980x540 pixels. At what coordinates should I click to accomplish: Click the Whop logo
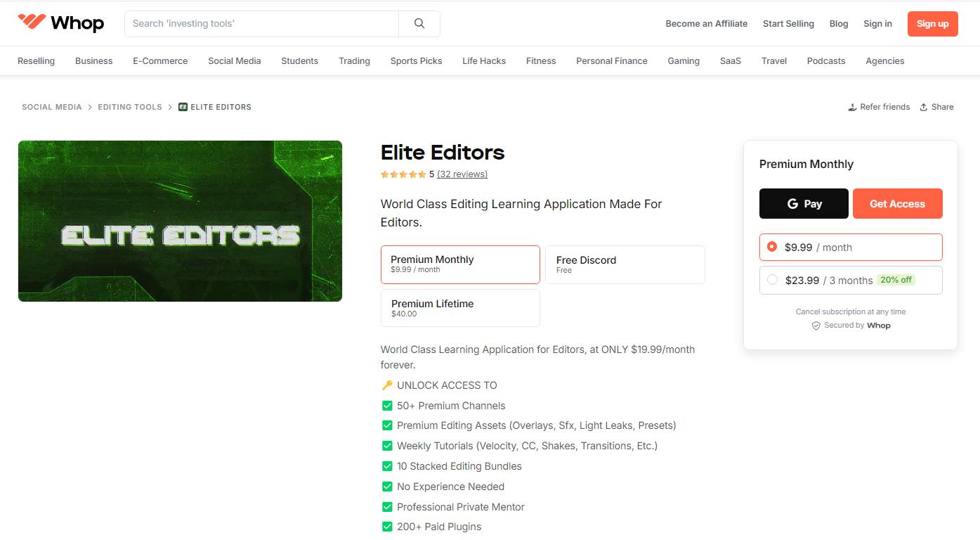(x=60, y=22)
